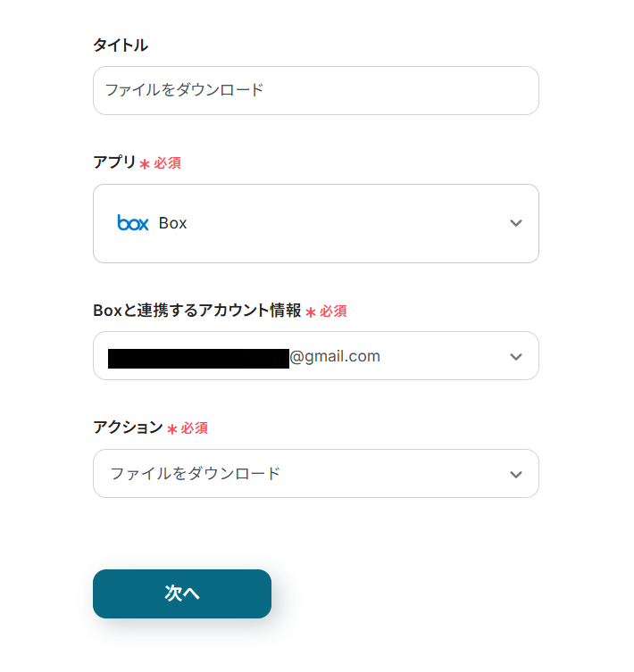This screenshot has height=672, width=634.
Task: Open the account dropdown chevron
Action: 515,356
